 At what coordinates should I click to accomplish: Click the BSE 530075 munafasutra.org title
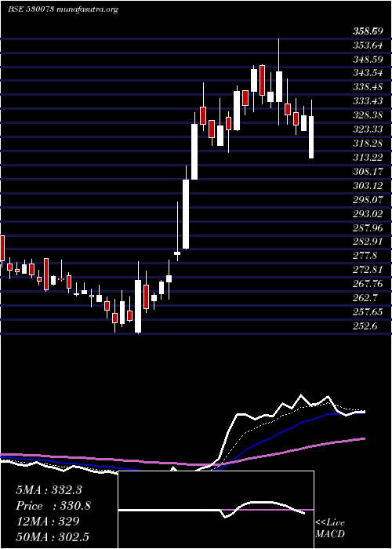pos(63,9)
